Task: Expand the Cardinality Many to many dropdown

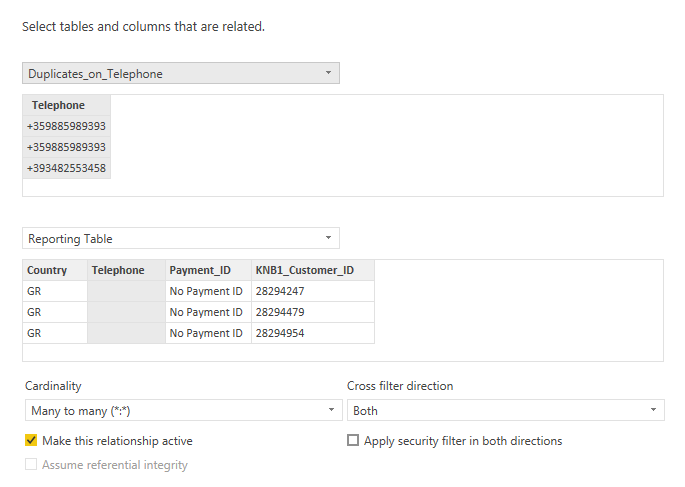Action: point(183,411)
